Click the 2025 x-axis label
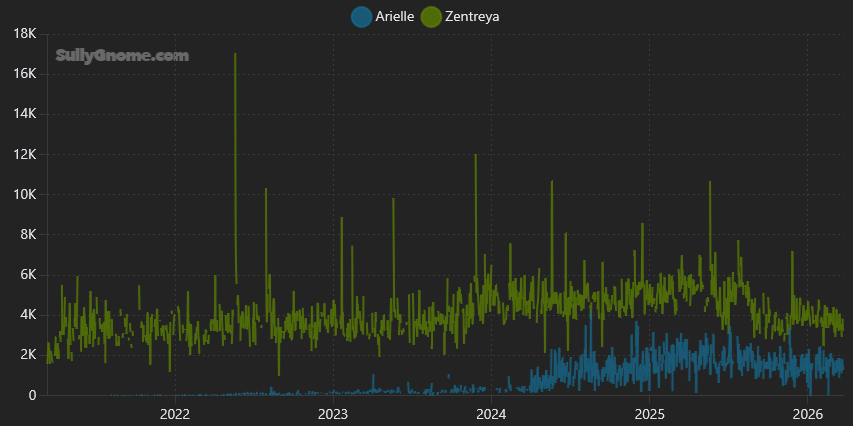Screen dimensions: 853x426 click(x=650, y=414)
